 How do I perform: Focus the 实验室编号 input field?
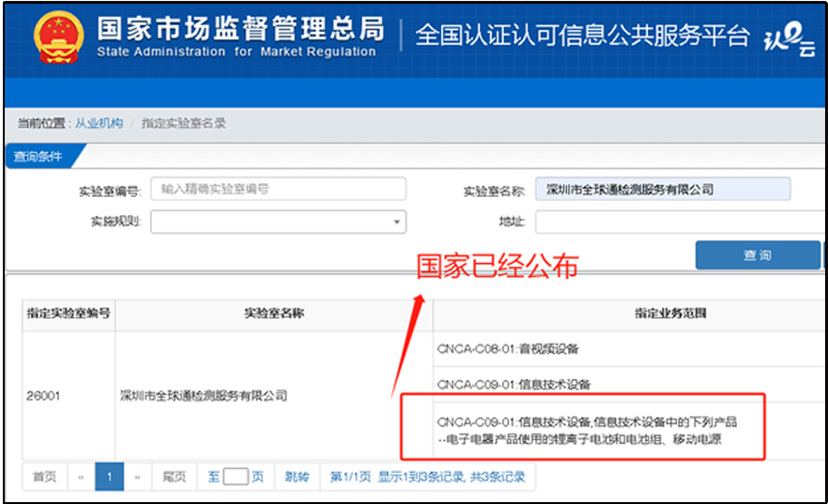click(x=278, y=190)
